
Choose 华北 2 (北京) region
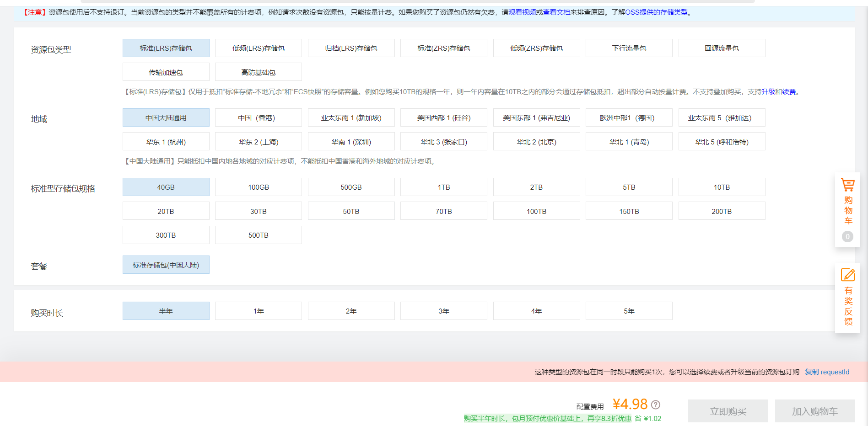click(536, 142)
